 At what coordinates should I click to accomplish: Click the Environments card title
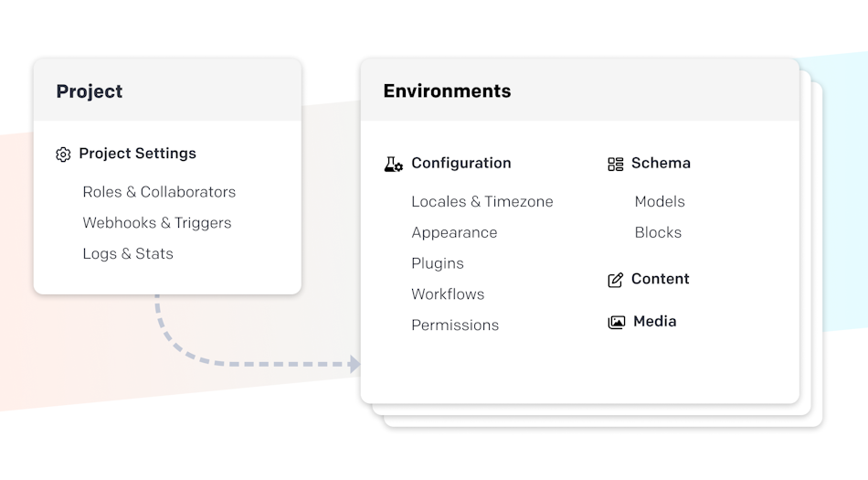coord(448,91)
